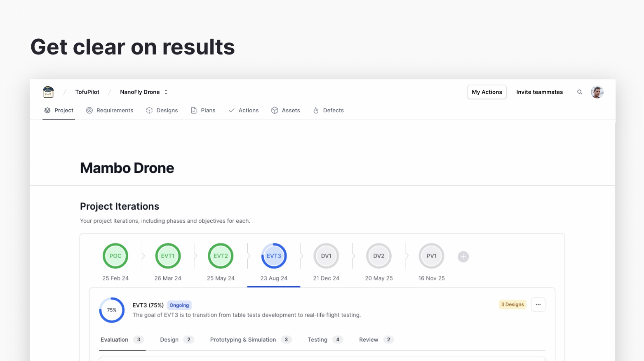644x361 pixels.
Task: Select the EVT1 iteration circle
Action: tap(168, 256)
